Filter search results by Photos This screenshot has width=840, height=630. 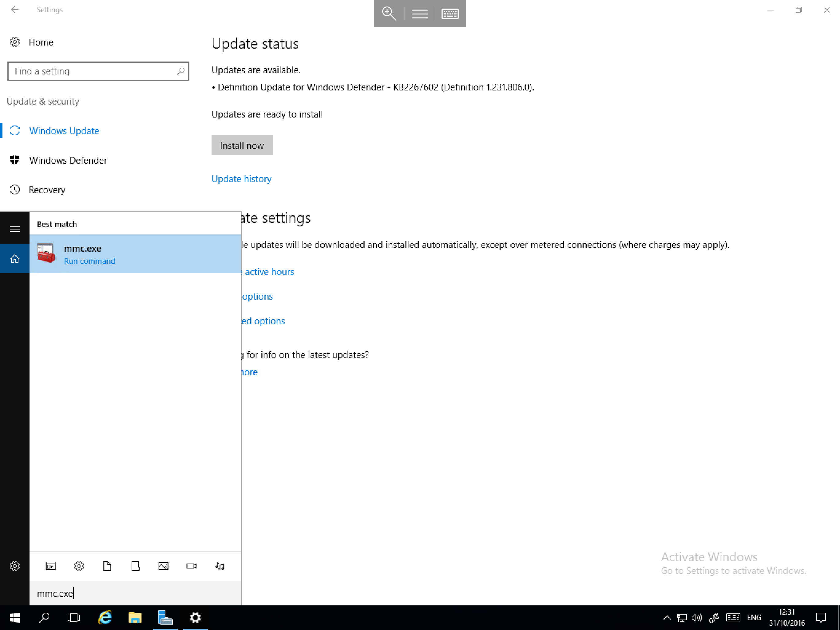coord(163,566)
